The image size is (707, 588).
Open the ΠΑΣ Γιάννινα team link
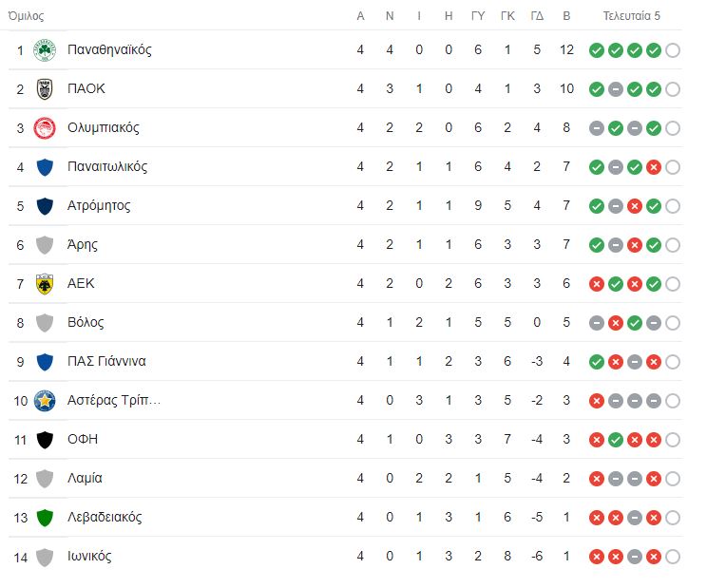(106, 361)
